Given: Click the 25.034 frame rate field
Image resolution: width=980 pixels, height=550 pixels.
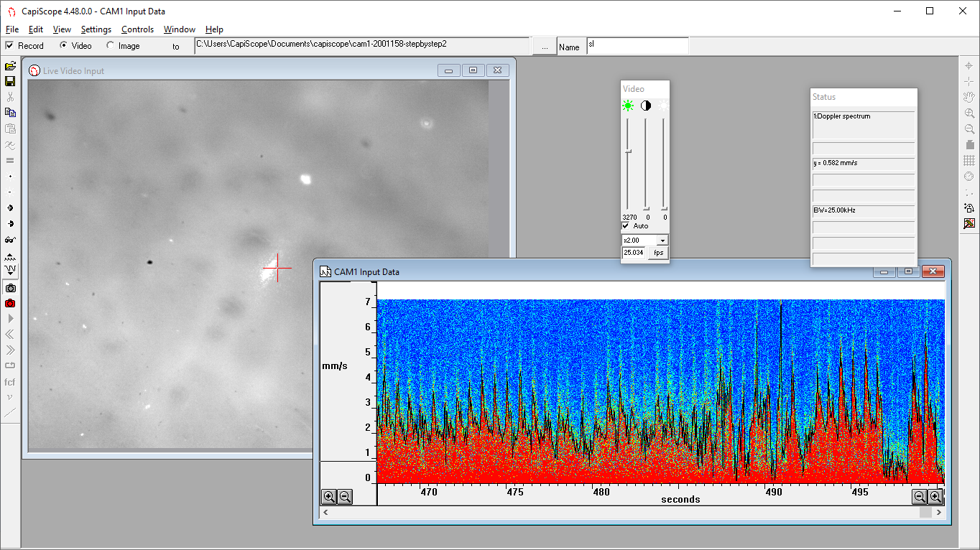Looking at the screenshot, I should tap(634, 253).
